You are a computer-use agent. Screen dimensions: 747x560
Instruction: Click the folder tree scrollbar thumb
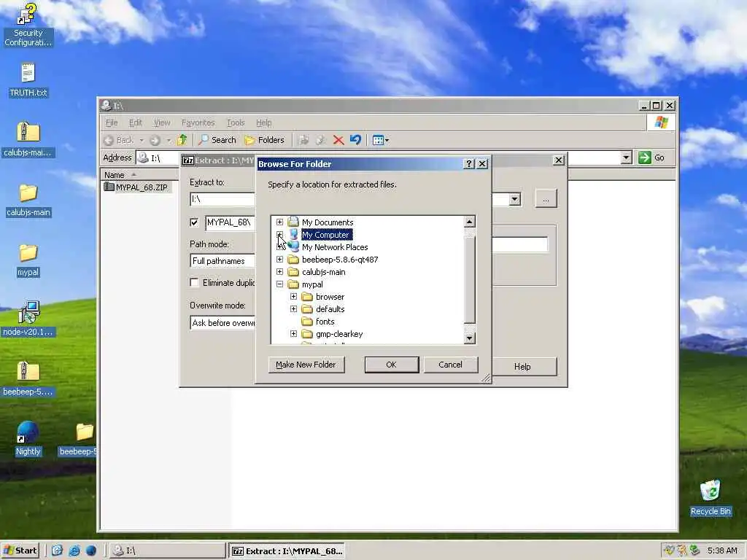(469, 279)
